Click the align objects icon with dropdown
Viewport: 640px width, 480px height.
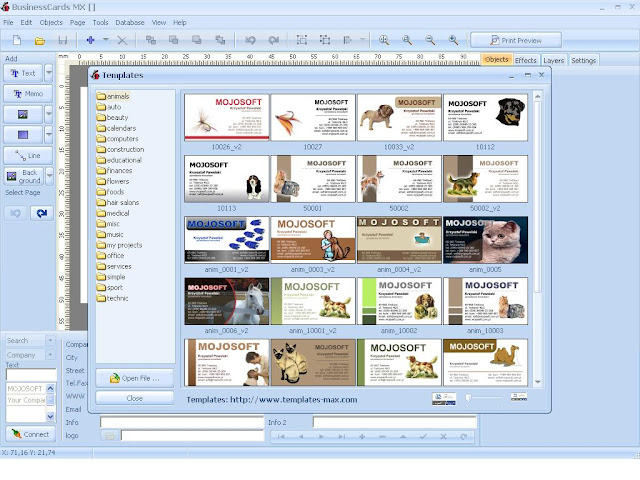pos(348,40)
